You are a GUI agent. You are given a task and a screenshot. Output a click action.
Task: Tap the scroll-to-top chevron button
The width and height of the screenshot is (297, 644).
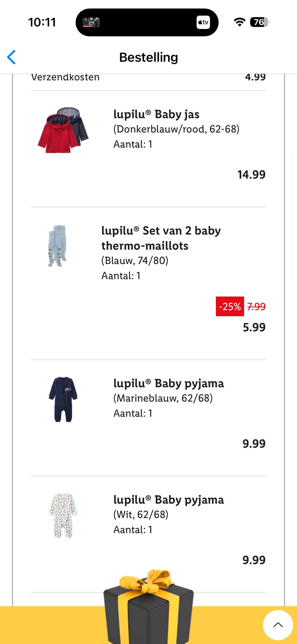pos(278,625)
